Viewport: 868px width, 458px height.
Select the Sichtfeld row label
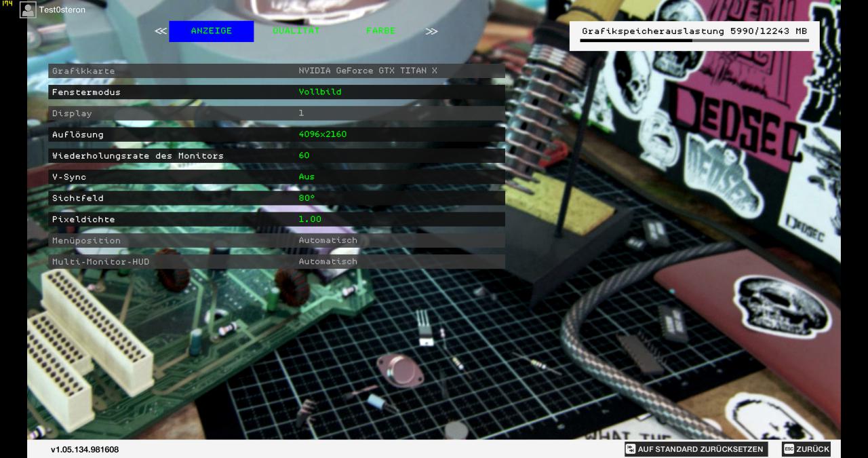pyautogui.click(x=78, y=198)
